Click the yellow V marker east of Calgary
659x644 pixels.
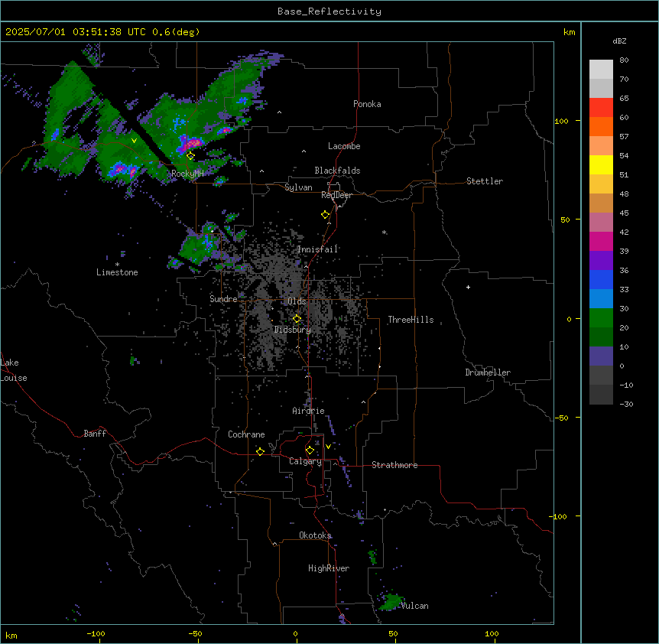pos(328,447)
